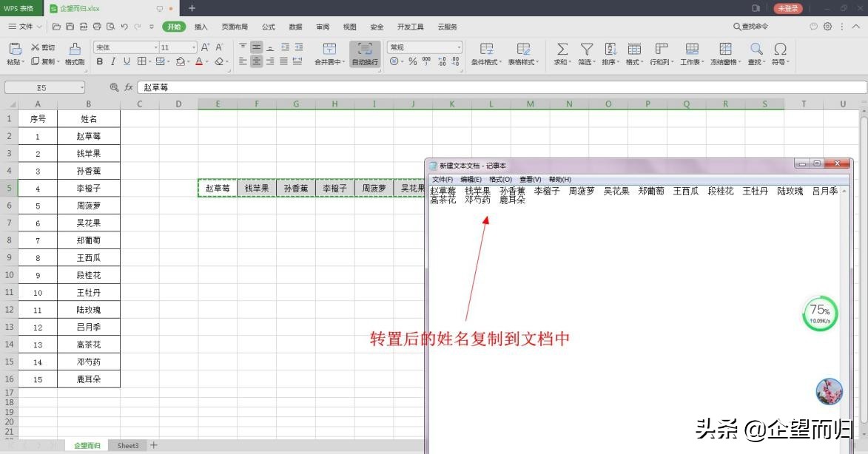Click the Rows and Columns (行和列) icon
The height and width of the screenshot is (454, 868).
pos(661,49)
